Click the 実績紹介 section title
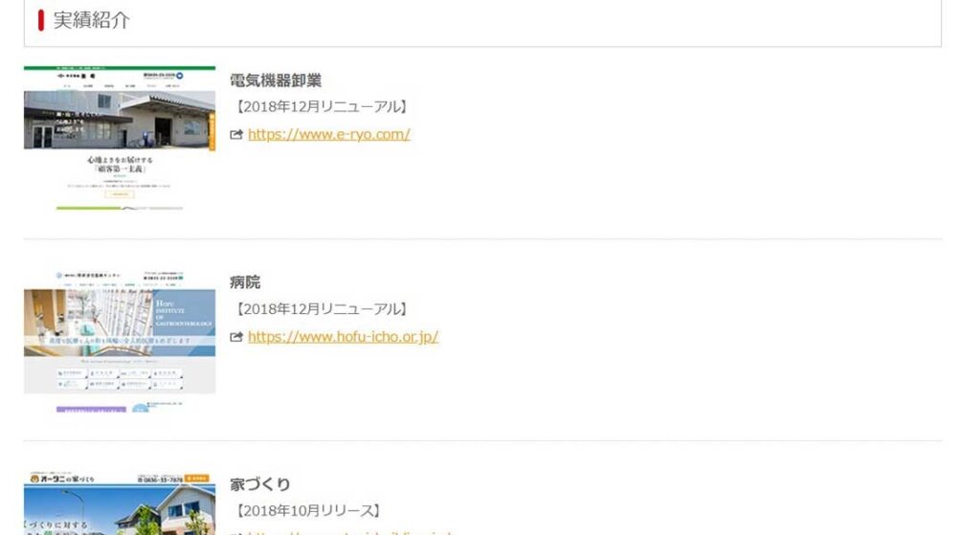Viewport: 980px width, 535px height. 91,20
